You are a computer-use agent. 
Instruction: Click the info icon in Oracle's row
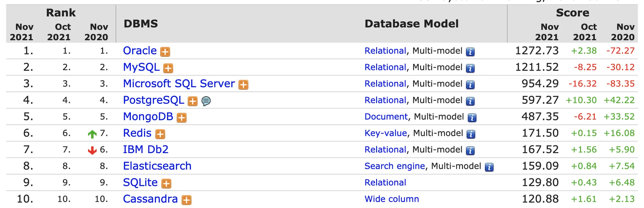[x=470, y=52]
